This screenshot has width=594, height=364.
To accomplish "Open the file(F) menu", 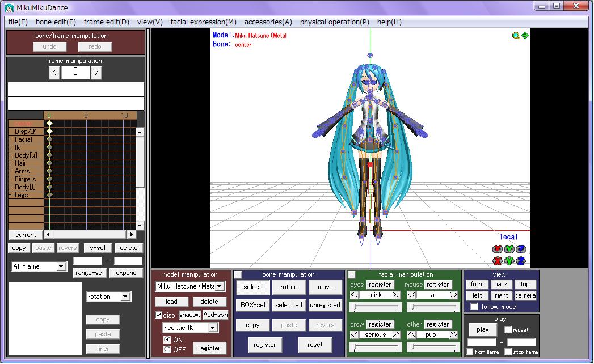I will click(x=18, y=22).
